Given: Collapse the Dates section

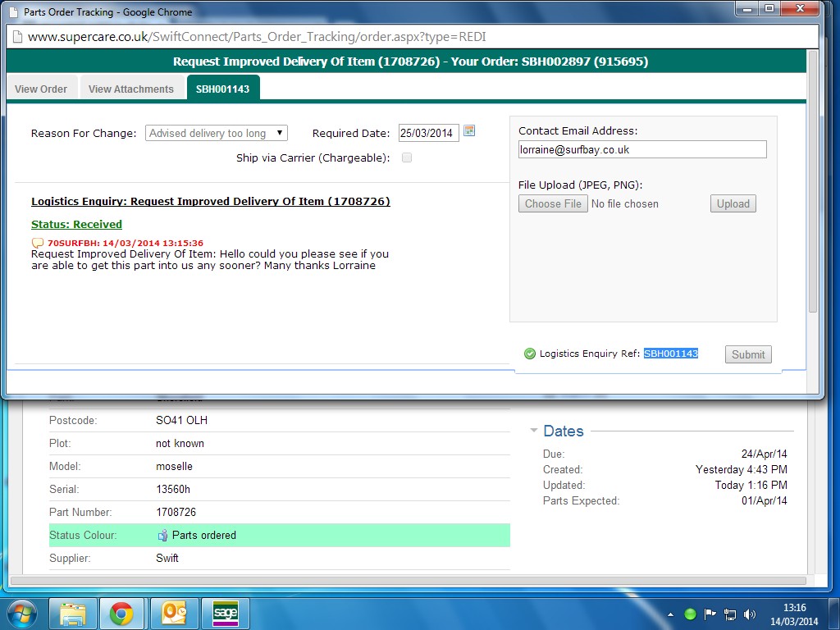Looking at the screenshot, I should tap(533, 430).
